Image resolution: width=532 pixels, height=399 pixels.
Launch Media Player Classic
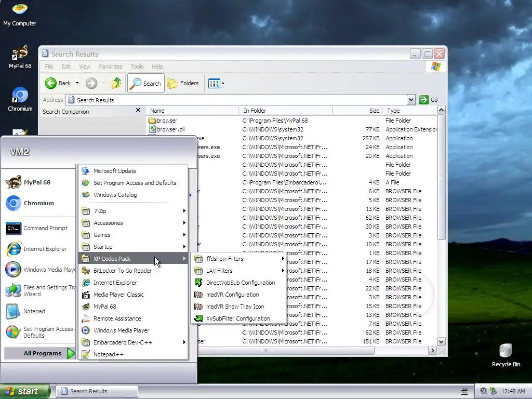tap(134, 295)
